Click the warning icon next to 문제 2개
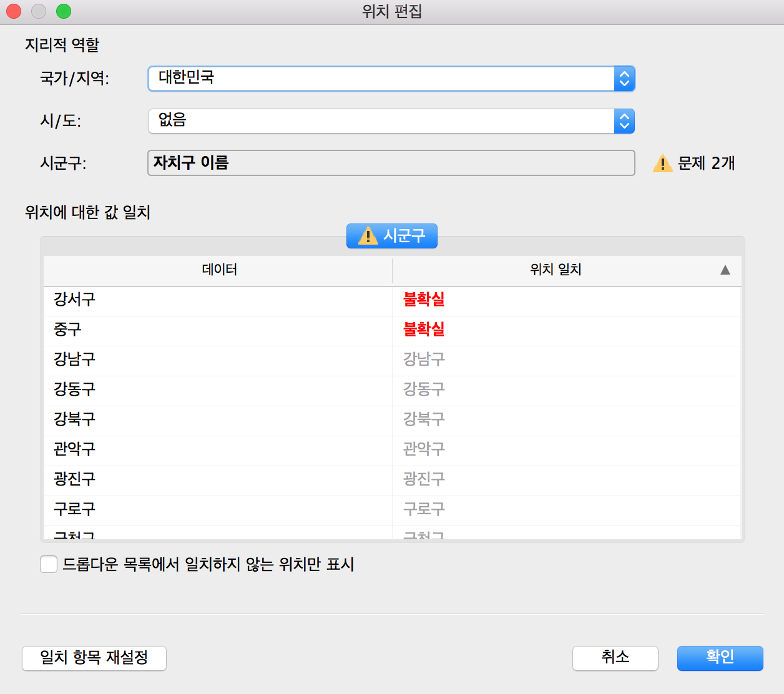The height and width of the screenshot is (694, 784). (662, 164)
